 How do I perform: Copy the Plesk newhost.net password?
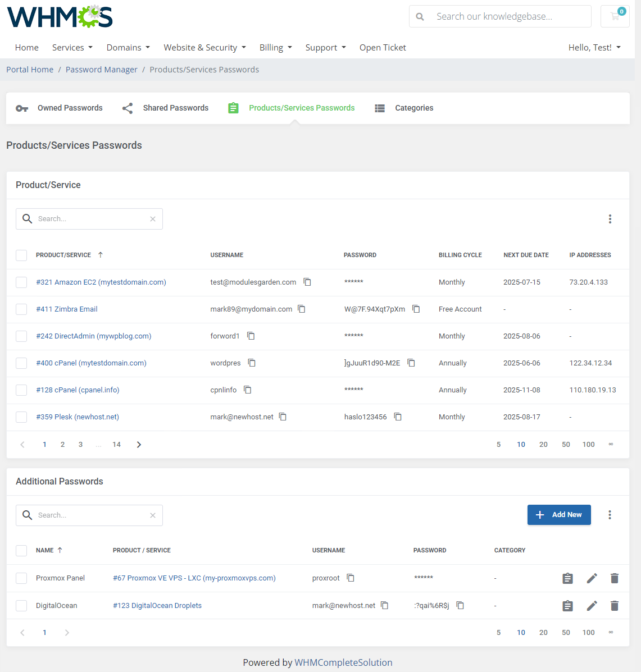pyautogui.click(x=398, y=417)
